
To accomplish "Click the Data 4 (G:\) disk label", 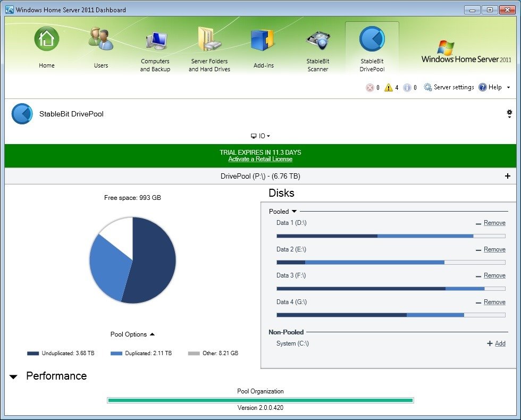I will click(x=292, y=302).
